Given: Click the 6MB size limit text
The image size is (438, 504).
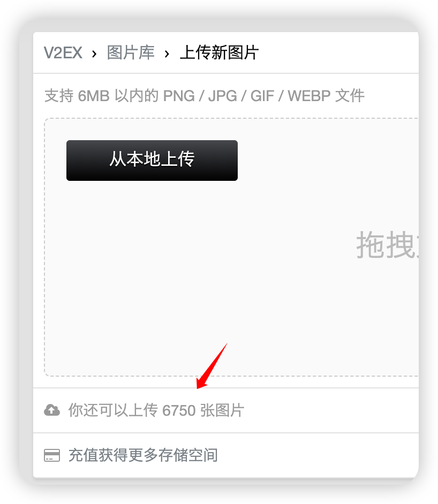Looking at the screenshot, I should tap(94, 96).
